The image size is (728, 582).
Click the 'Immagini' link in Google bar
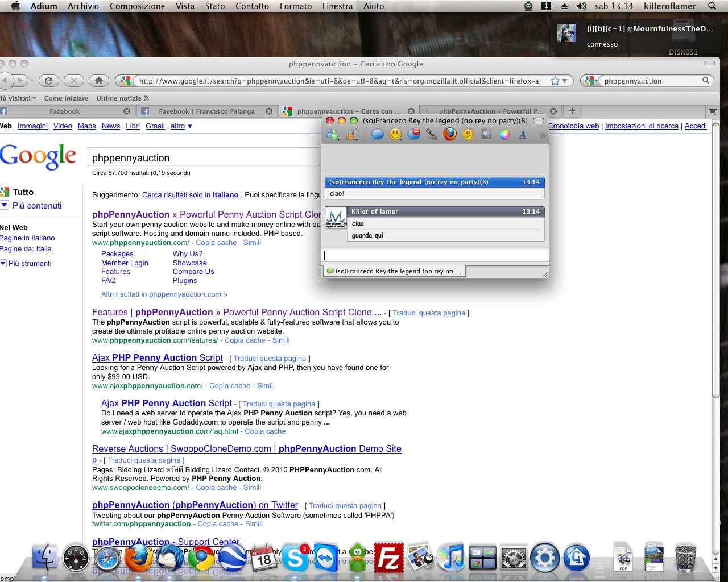pos(32,126)
